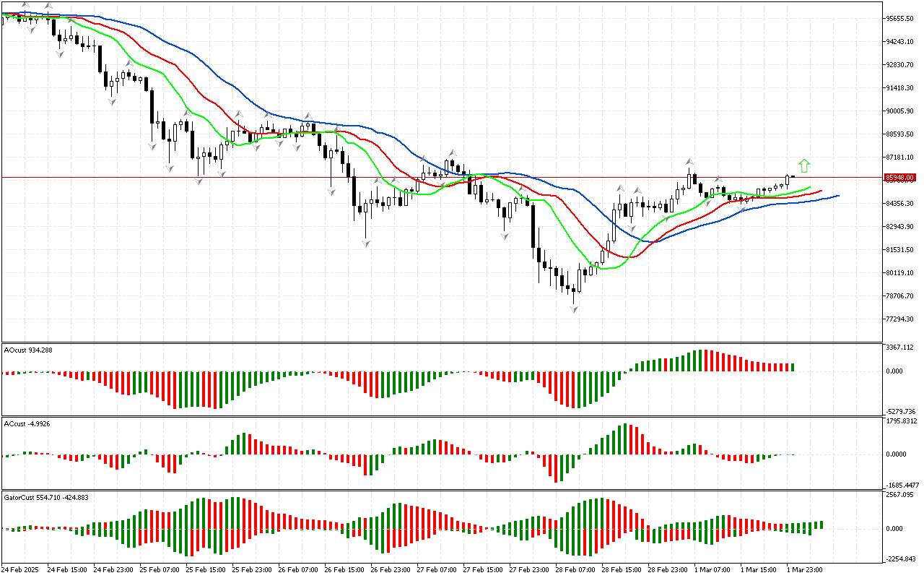Click the 26 Feb 23:00 time label

coord(389,570)
